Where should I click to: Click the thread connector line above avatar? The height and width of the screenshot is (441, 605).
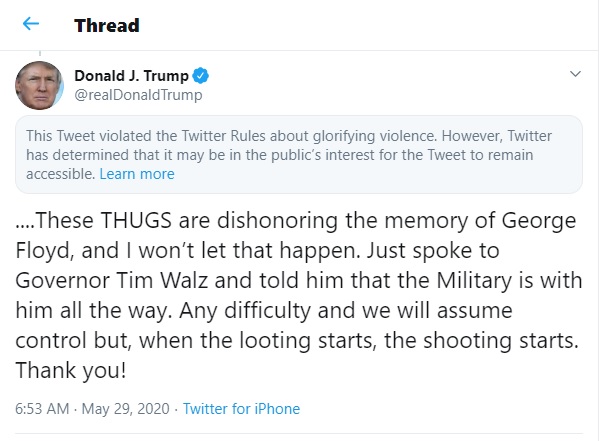(x=40, y=53)
